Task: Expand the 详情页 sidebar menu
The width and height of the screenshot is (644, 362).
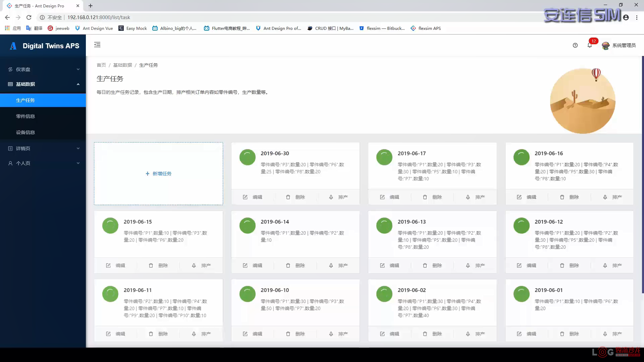Action: click(43, 148)
